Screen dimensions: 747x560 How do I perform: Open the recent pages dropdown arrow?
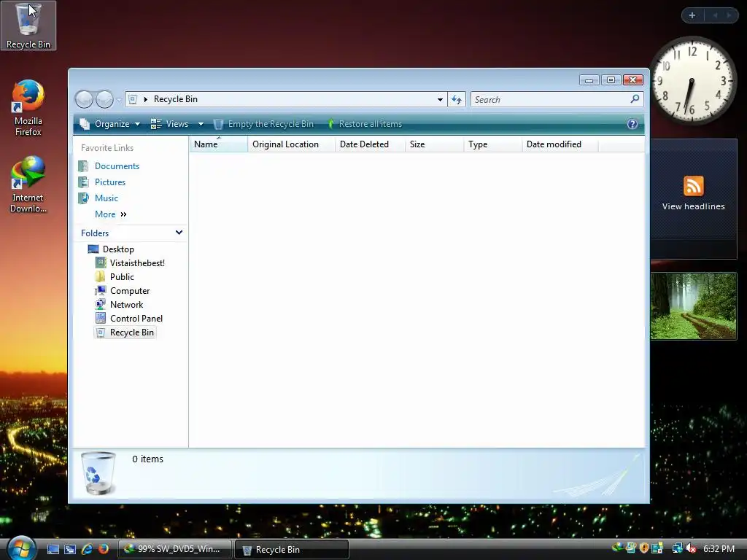119,99
